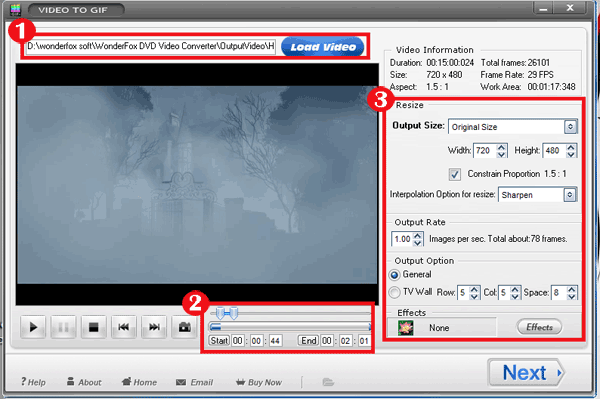This screenshot has width=600, height=399.
Task: Take a snapshot with camera icon
Action: point(184,327)
